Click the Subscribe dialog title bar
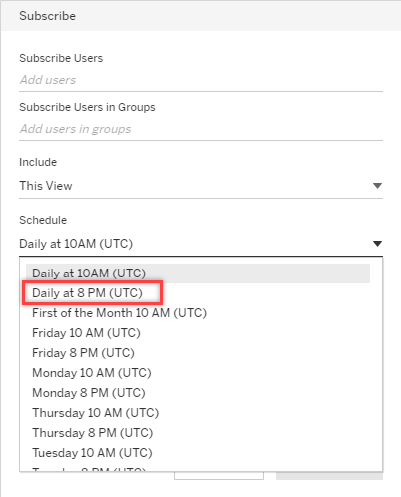 [x=201, y=16]
